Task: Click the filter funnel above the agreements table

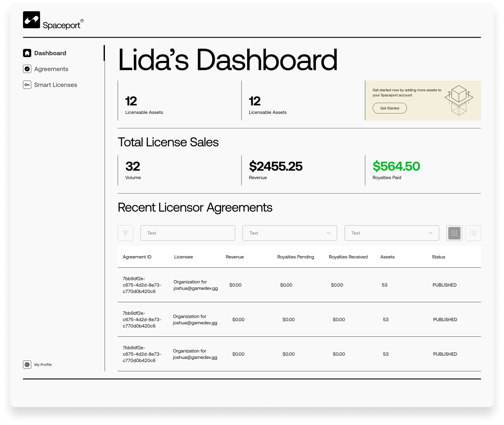Action: pos(125,233)
